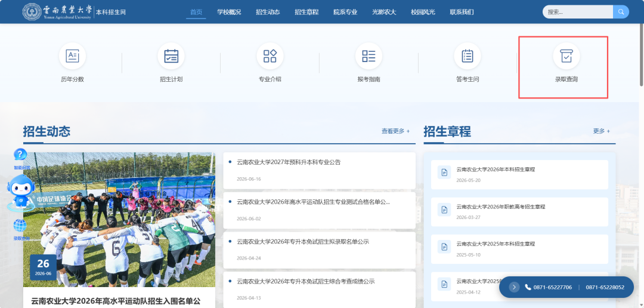
Task: Open 云南农业大学2026年本科招生章程
Action: point(496,170)
